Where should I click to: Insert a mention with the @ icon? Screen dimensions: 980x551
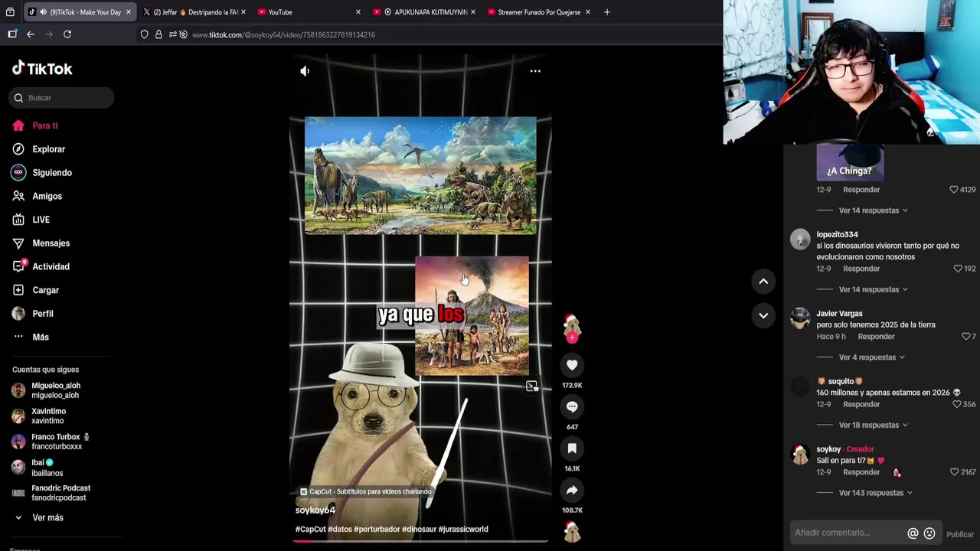913,533
